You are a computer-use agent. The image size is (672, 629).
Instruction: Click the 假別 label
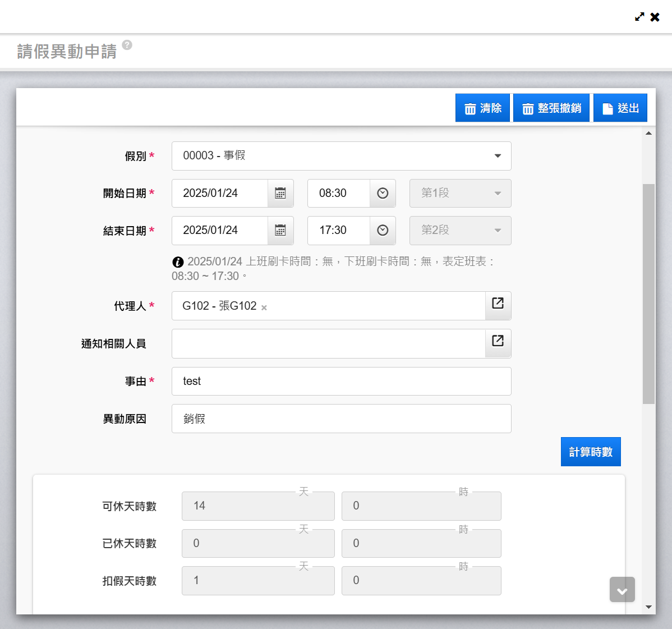click(135, 156)
